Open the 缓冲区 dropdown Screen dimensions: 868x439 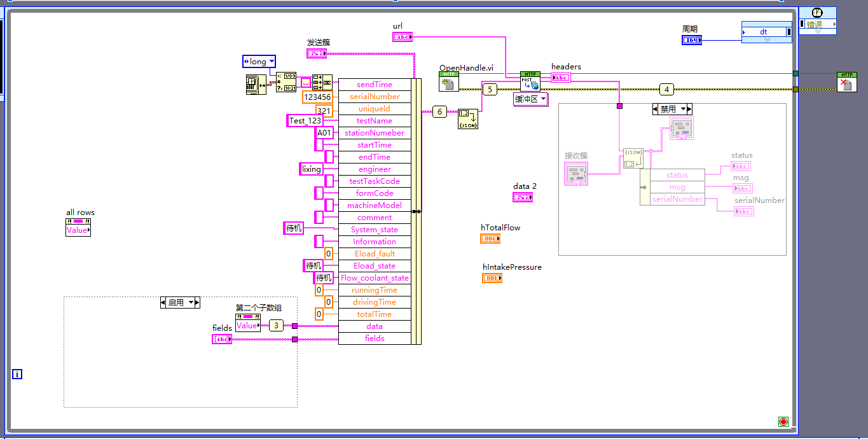click(543, 99)
